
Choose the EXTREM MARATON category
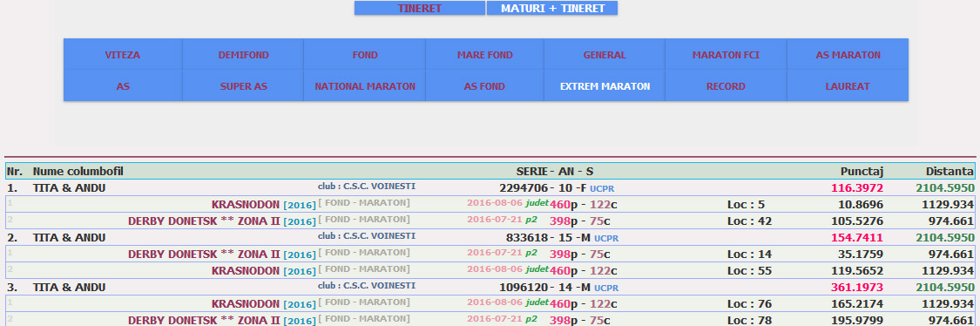point(605,86)
